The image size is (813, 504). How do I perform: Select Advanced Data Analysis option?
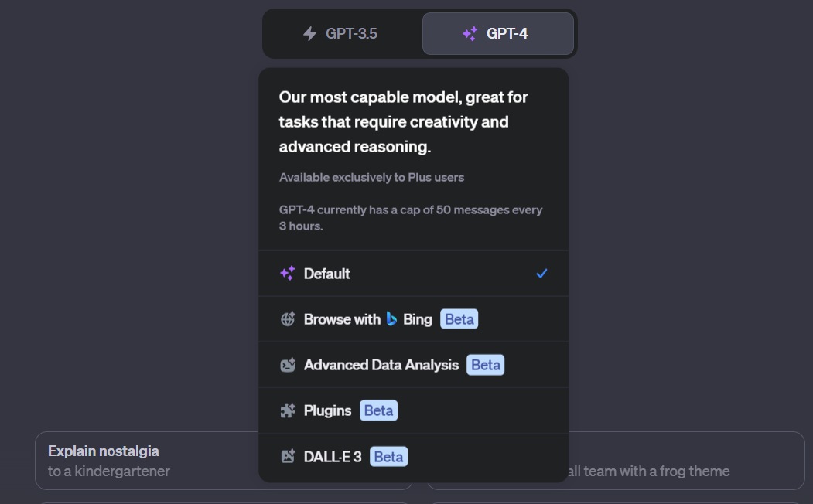[414, 365]
